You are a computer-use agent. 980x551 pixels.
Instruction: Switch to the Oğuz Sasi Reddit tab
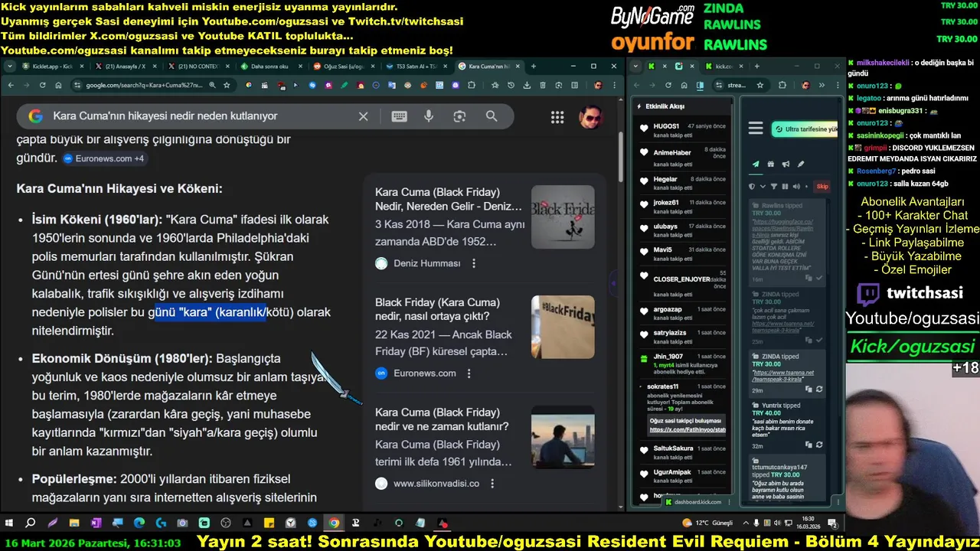pos(342,67)
